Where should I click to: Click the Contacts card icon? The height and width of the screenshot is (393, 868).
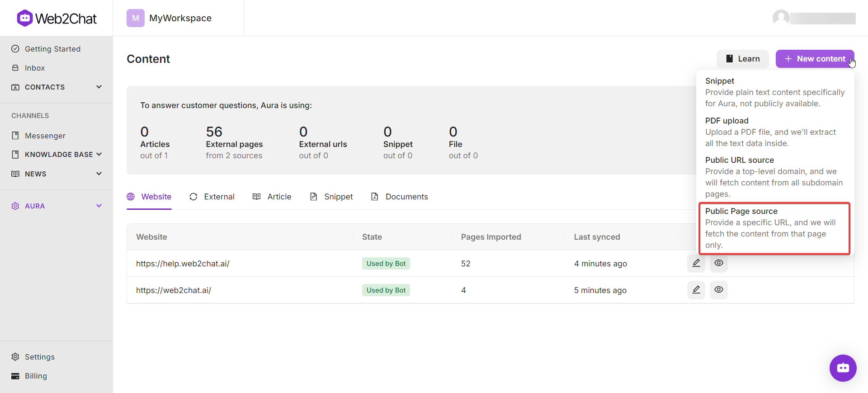click(x=15, y=87)
